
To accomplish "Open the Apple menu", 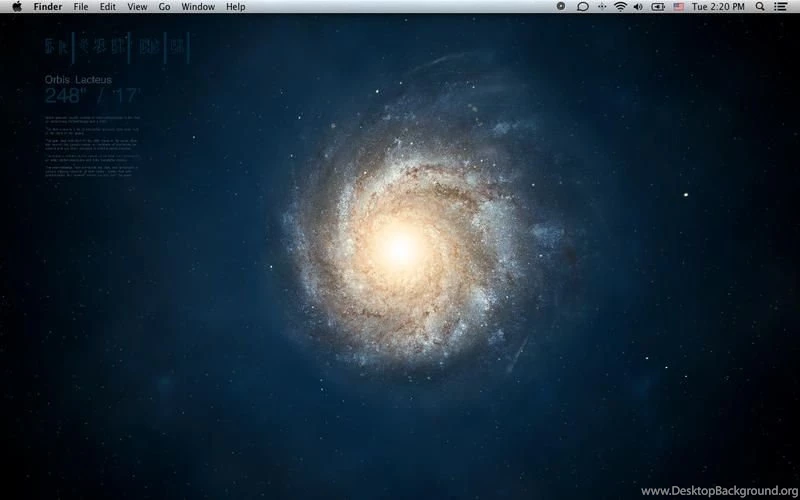I will click(x=16, y=6).
